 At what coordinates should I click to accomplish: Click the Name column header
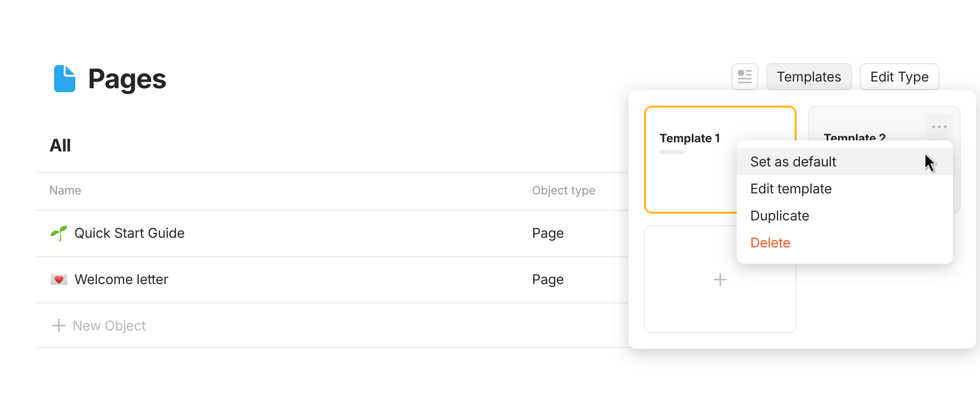point(65,191)
